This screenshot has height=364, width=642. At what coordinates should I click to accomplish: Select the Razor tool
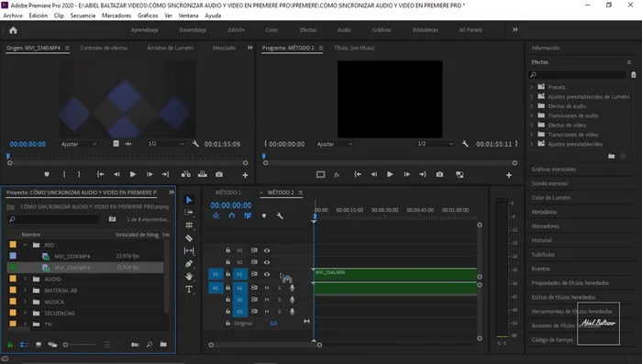pyautogui.click(x=189, y=237)
